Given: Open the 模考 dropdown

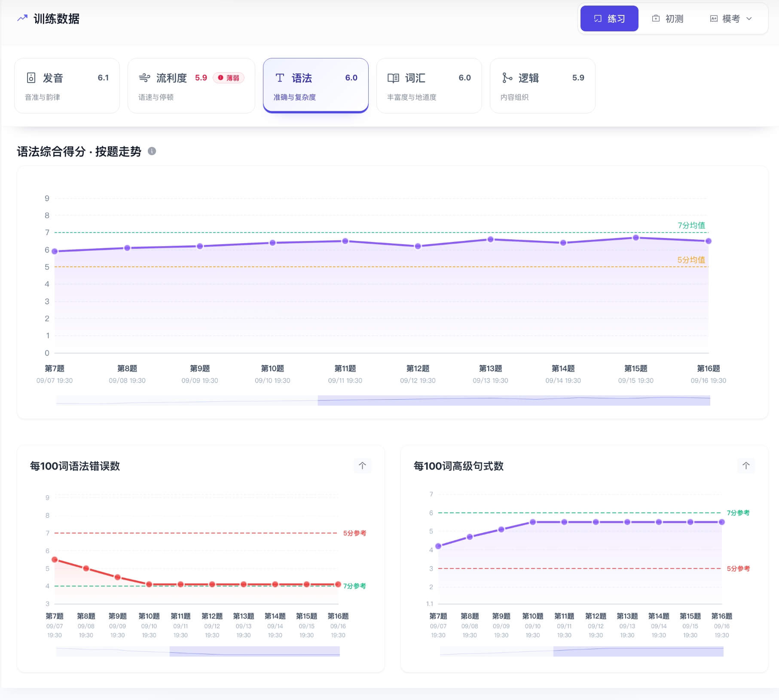Looking at the screenshot, I should pyautogui.click(x=731, y=18).
